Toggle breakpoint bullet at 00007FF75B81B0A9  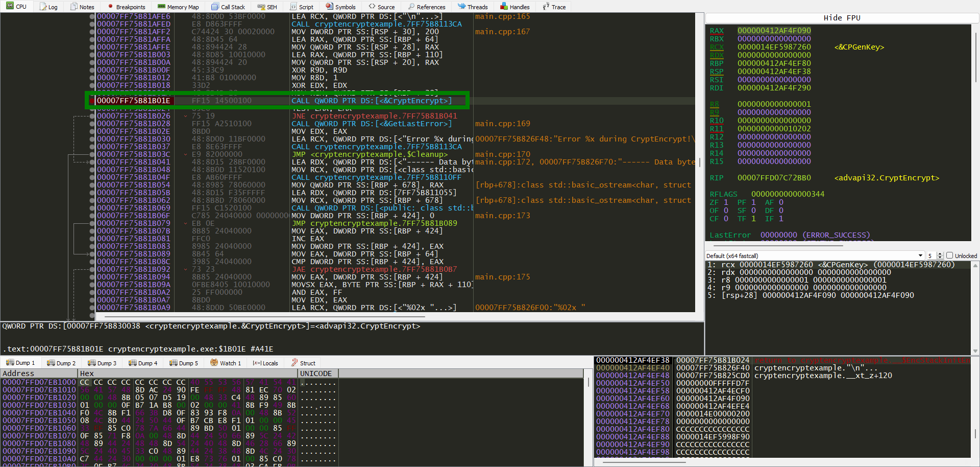click(92, 308)
